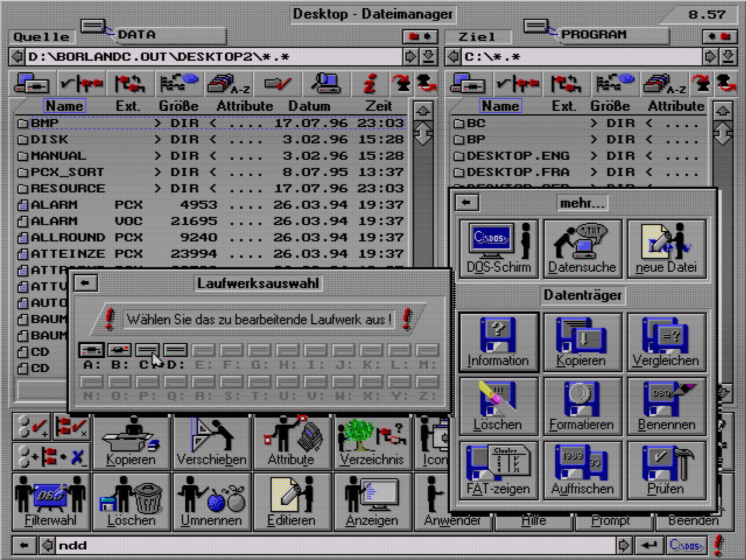Select the PCX_SORT directory row
Image resolution: width=746 pixels, height=560 pixels.
(211, 172)
